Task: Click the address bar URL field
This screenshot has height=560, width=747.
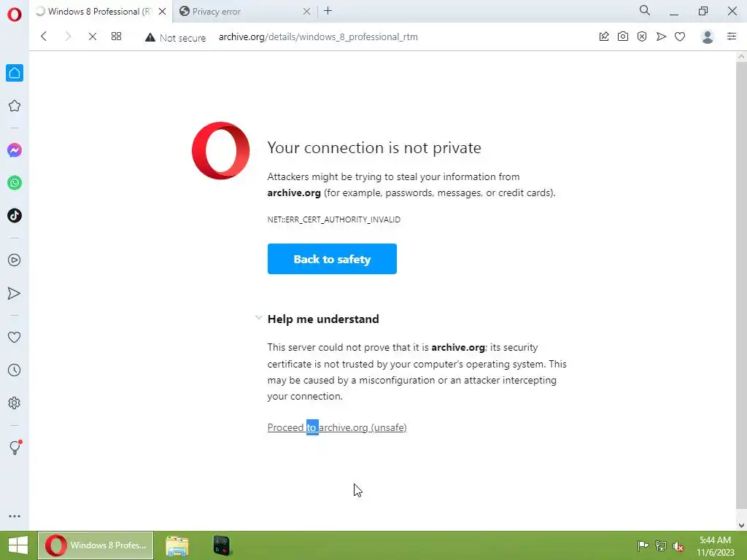Action: pyautogui.click(x=318, y=37)
